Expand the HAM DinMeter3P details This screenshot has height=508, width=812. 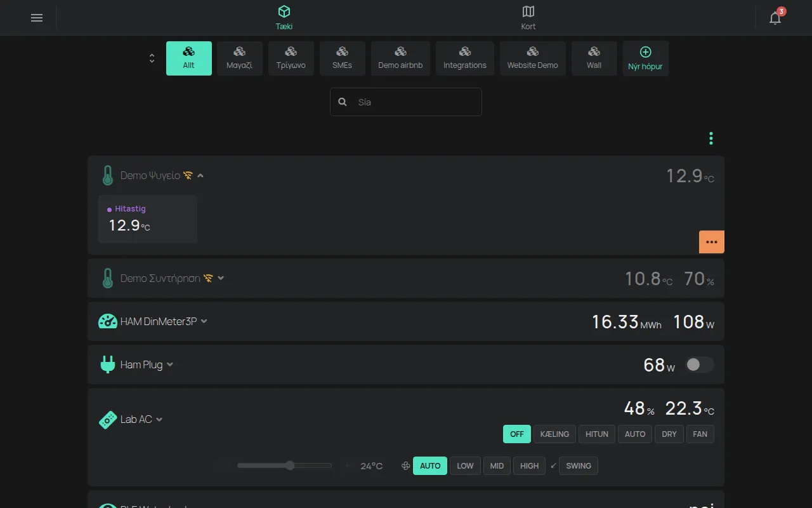tap(204, 321)
